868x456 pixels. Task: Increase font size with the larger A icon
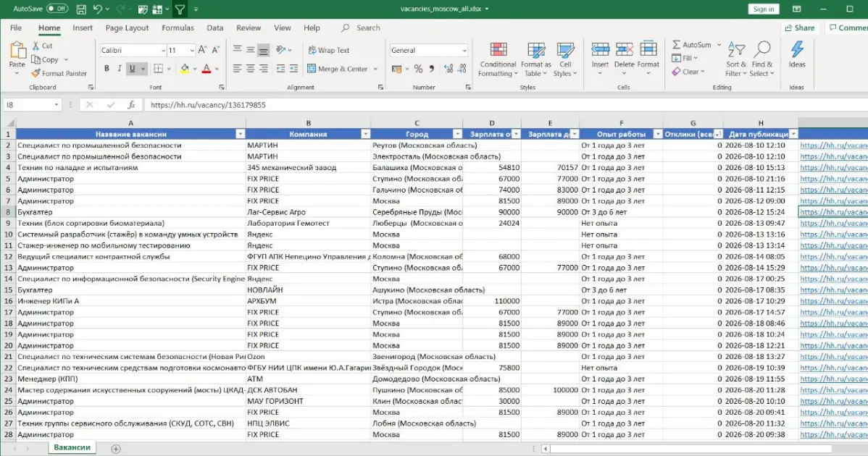tap(203, 50)
